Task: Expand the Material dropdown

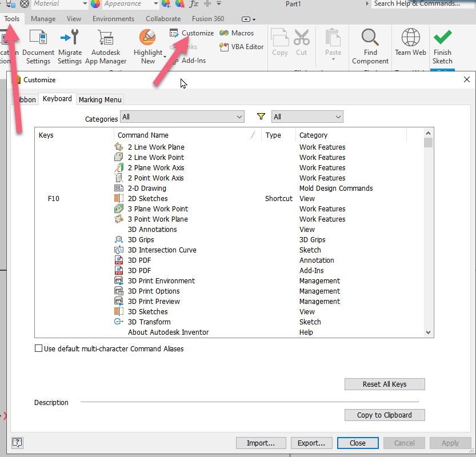Action: [x=85, y=3]
